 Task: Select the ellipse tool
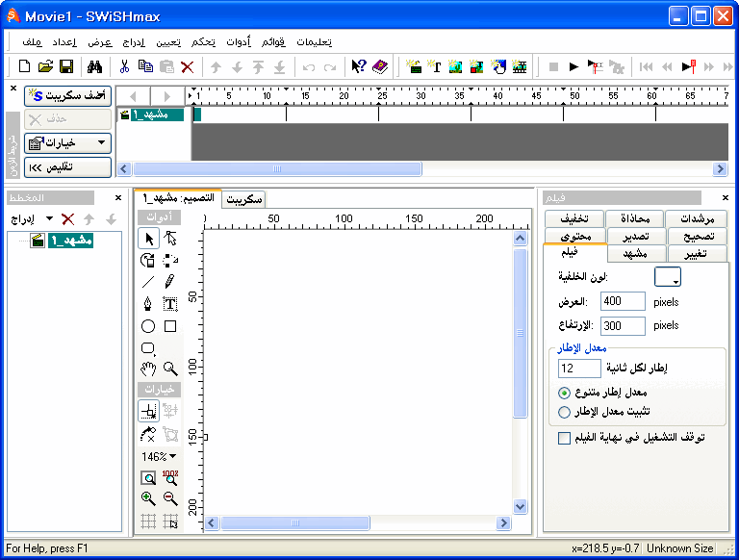point(148,326)
